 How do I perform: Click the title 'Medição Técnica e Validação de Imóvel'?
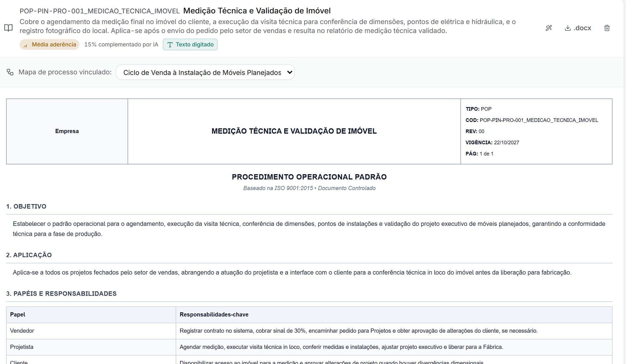pos(257,11)
